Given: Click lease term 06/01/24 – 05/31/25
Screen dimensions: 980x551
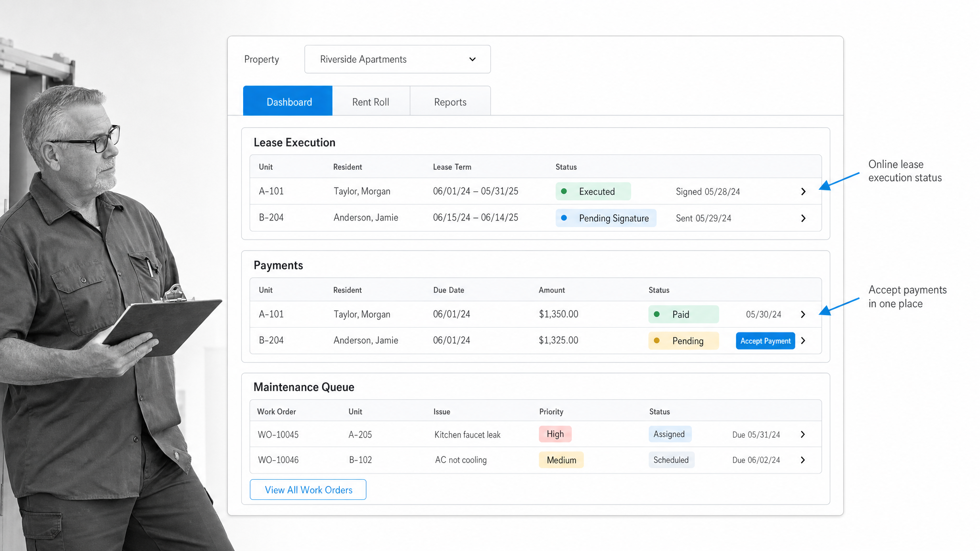Looking at the screenshot, I should (476, 191).
